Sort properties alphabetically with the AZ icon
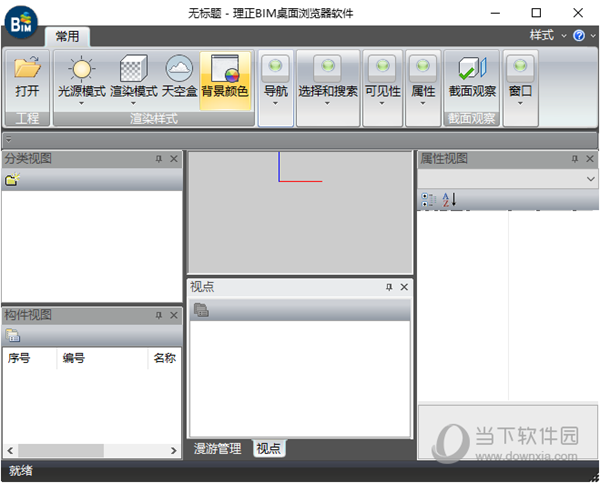 click(449, 199)
